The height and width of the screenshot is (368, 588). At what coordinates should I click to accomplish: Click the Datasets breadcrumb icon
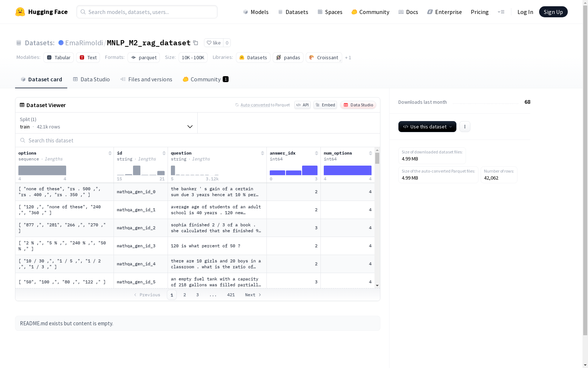coord(19,43)
